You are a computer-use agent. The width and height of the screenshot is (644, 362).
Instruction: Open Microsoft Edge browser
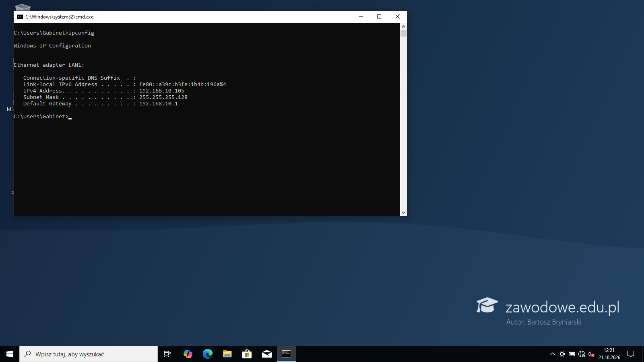point(207,354)
